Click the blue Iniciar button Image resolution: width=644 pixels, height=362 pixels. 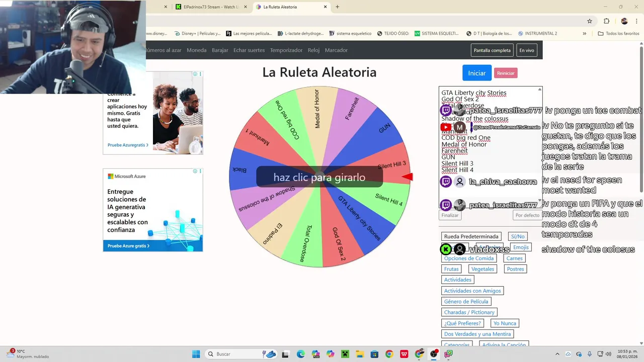click(477, 73)
